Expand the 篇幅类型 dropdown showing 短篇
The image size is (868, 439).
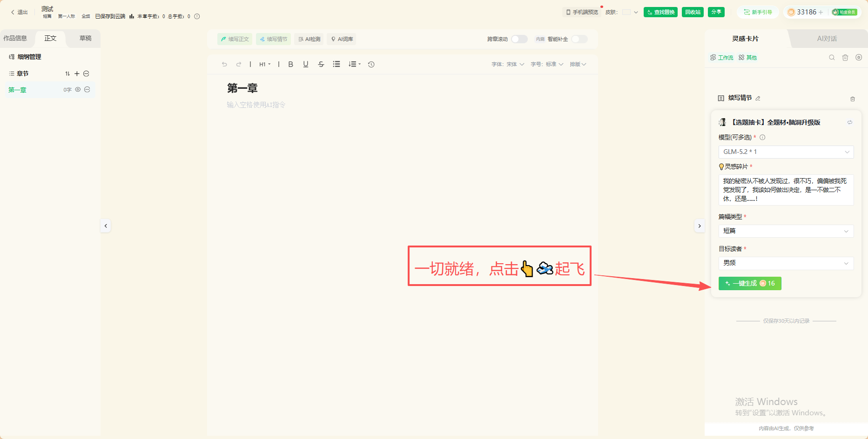786,231
